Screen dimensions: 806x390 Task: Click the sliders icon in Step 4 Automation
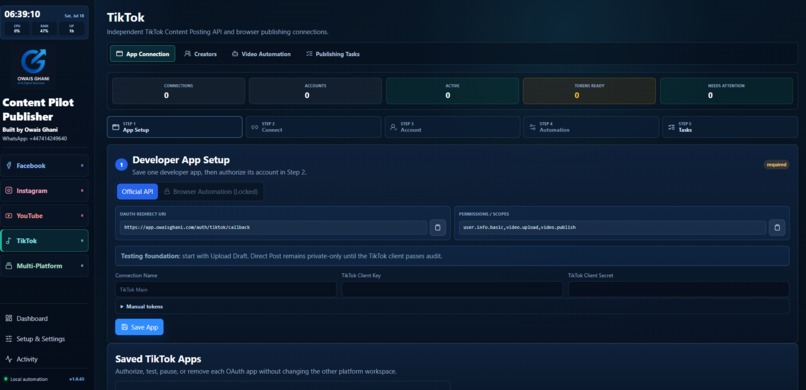532,127
